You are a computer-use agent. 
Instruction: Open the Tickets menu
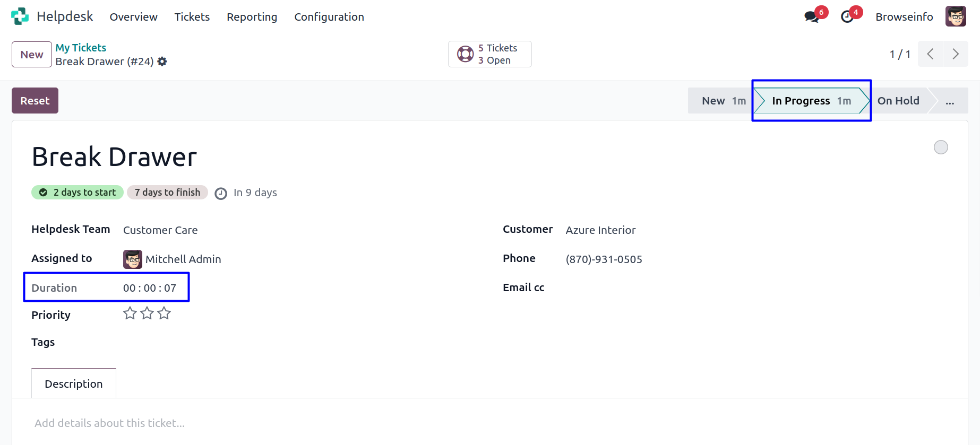[192, 17]
